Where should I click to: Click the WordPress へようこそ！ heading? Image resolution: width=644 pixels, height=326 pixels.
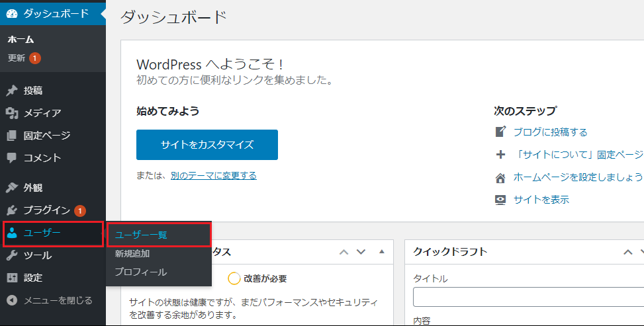point(210,64)
